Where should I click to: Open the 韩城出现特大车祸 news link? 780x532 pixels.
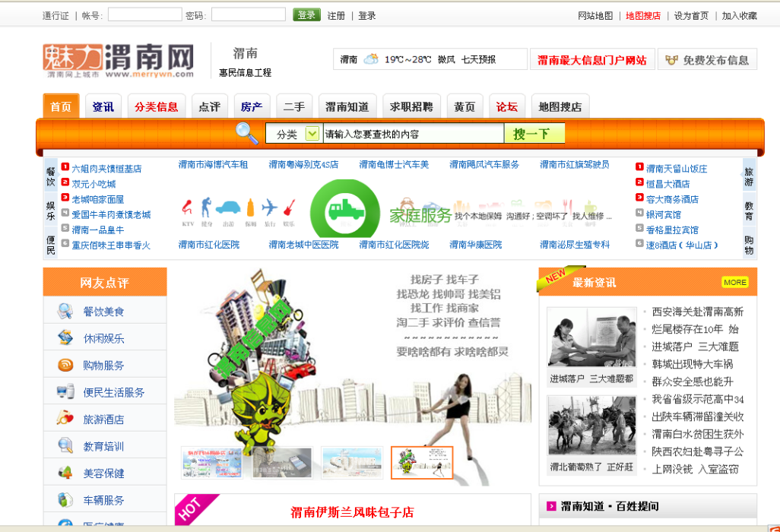click(x=693, y=364)
